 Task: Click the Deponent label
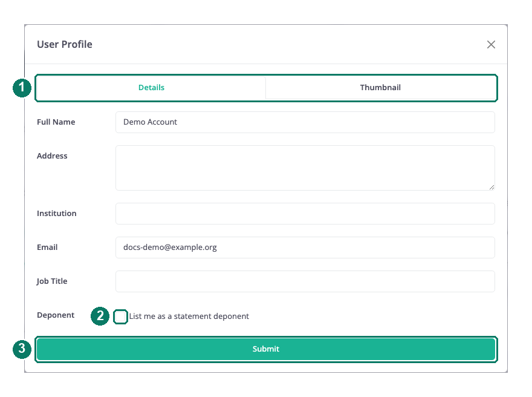[56, 315]
